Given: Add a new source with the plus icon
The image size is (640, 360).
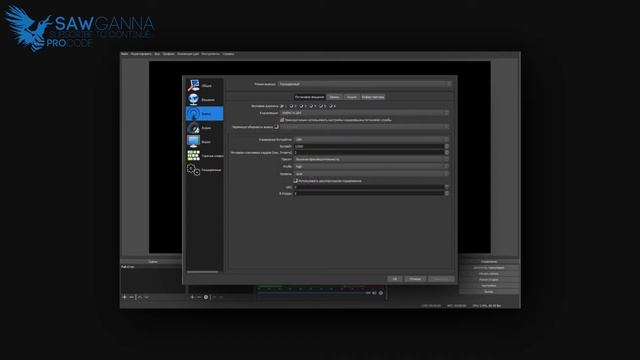Looking at the screenshot, I should click(192, 297).
